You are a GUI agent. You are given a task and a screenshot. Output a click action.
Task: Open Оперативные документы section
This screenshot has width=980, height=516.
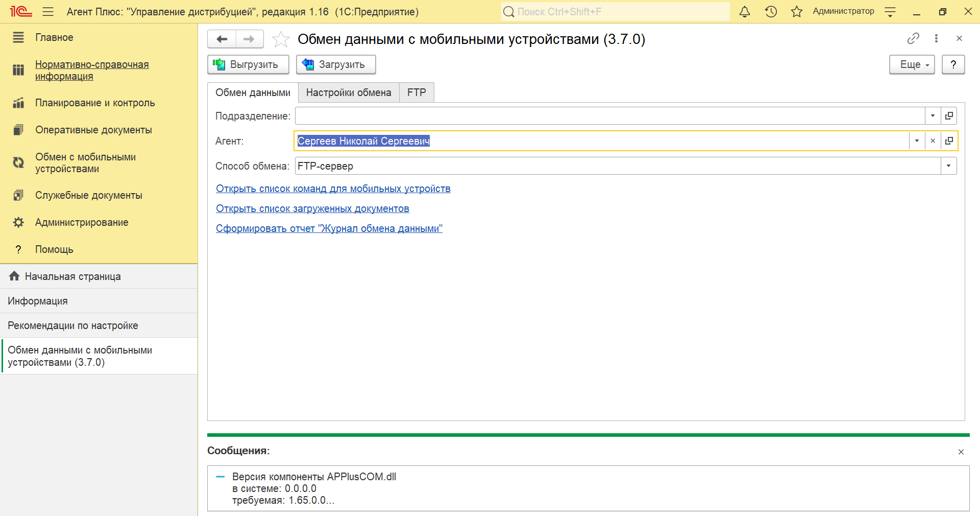tap(93, 130)
